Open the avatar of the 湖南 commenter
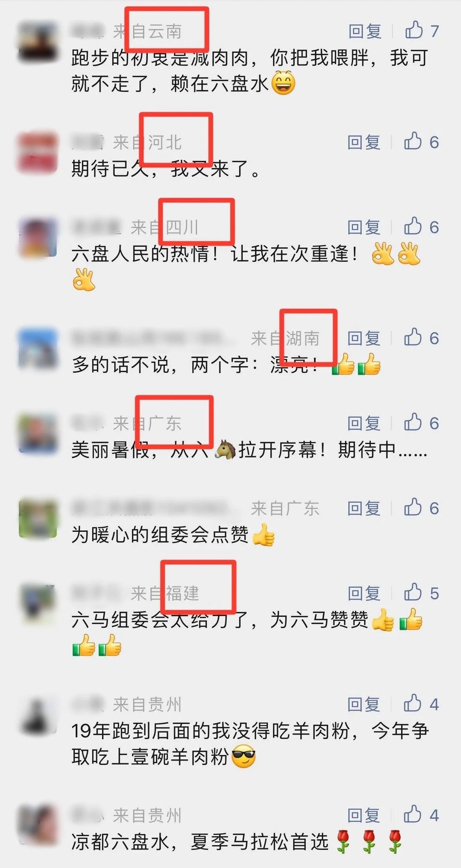461x868 pixels. [38, 348]
